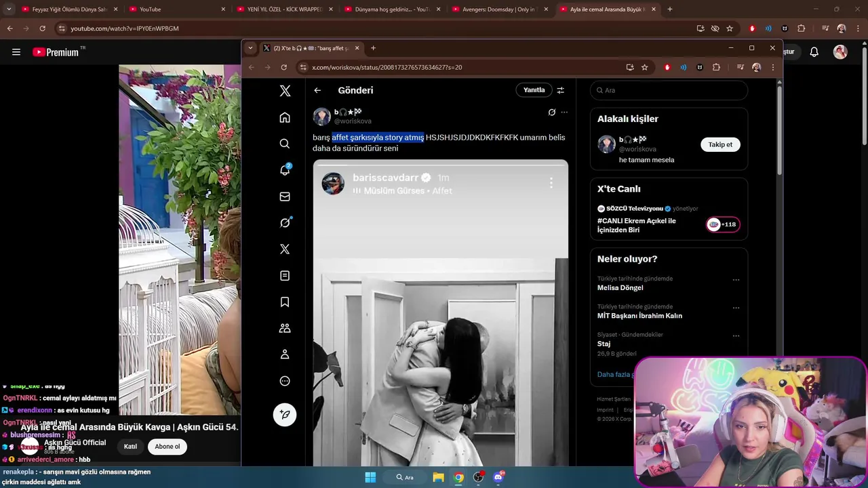This screenshot has height=488, width=868.
Task: Bookmark the x.com page with the star
Action: tap(644, 67)
